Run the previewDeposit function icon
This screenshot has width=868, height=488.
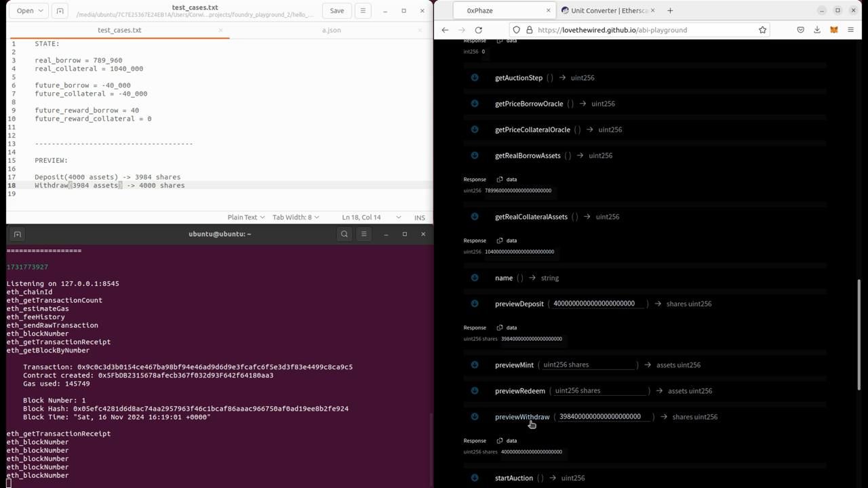[475, 303]
